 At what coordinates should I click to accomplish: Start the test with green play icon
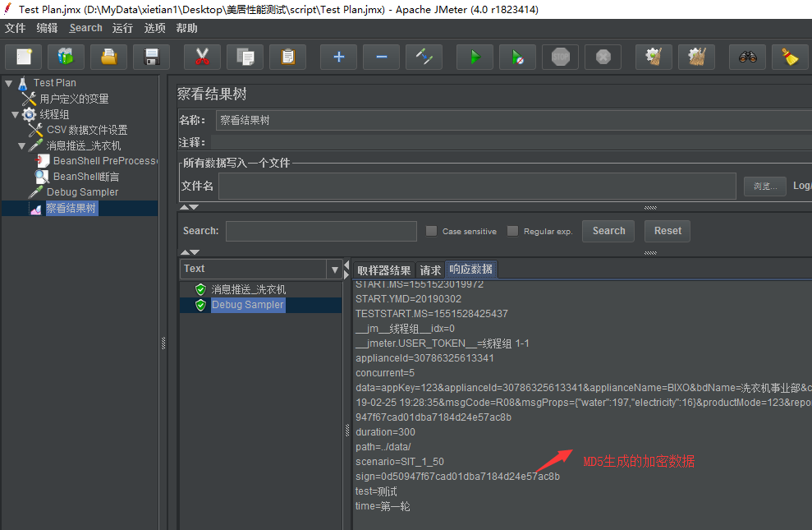[475, 57]
